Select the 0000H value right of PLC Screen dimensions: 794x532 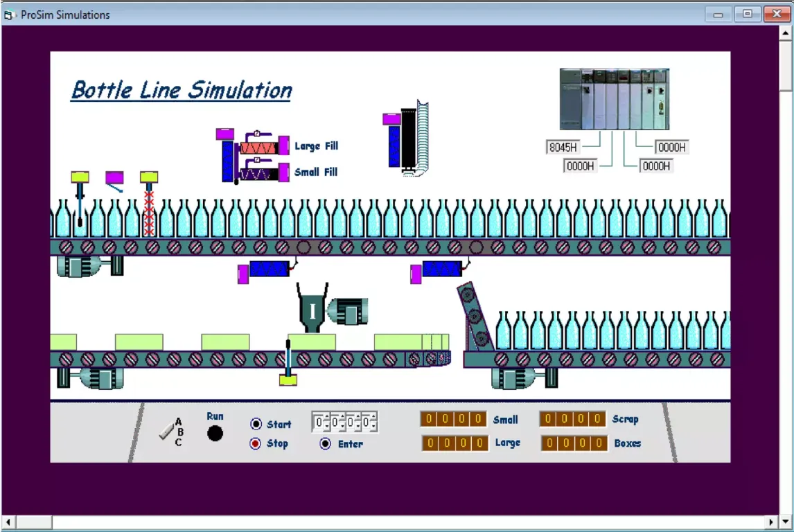[671, 147]
